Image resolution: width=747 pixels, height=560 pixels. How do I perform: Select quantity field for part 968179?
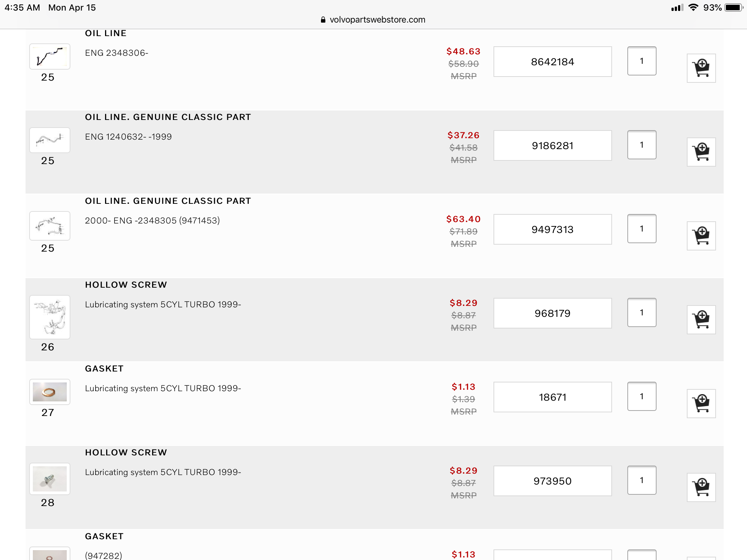pos(642,312)
